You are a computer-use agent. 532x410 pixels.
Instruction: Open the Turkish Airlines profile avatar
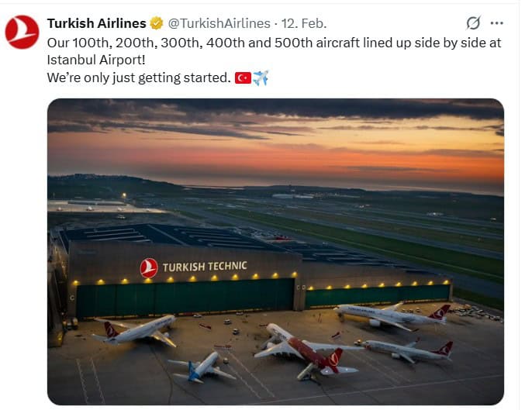click(22, 33)
